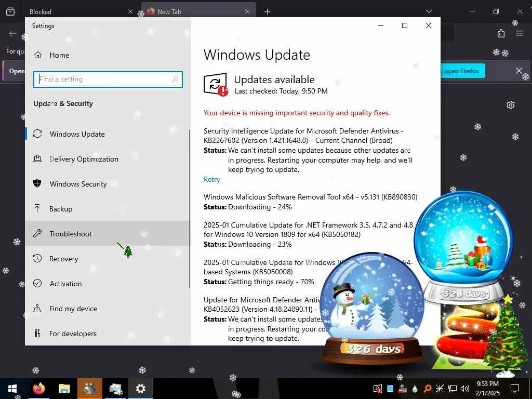Open New Tab personalize gear icon
Viewport: 532px width, 399px height.
(511, 105)
